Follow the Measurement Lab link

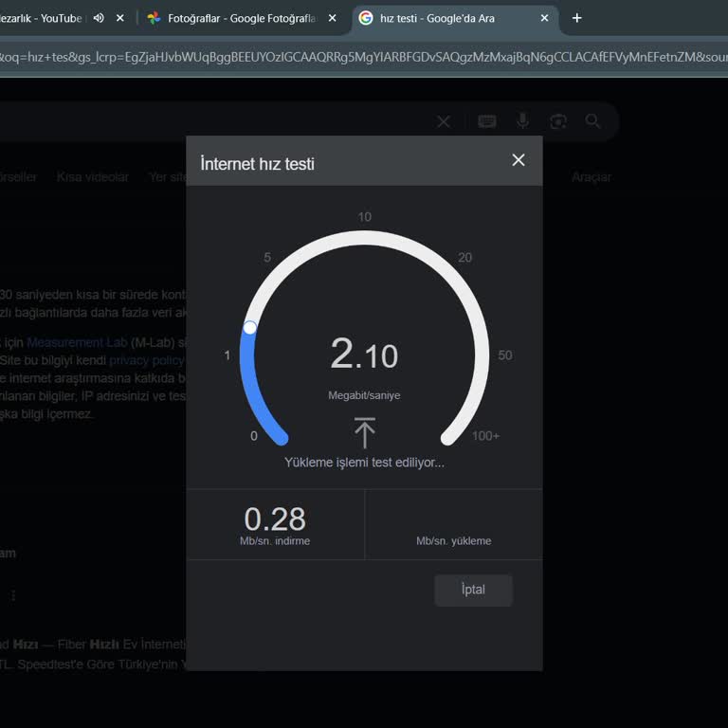click(x=77, y=342)
